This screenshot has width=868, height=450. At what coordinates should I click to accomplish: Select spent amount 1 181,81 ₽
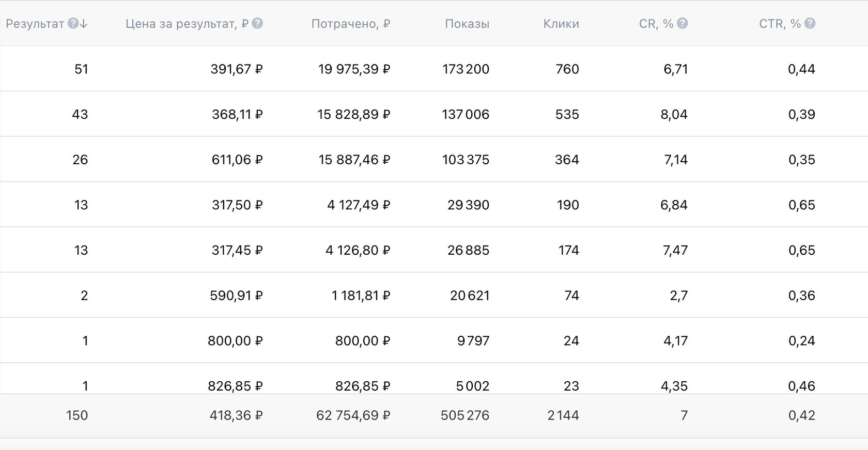pyautogui.click(x=361, y=296)
